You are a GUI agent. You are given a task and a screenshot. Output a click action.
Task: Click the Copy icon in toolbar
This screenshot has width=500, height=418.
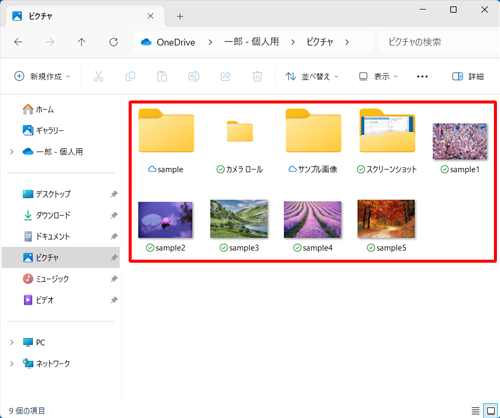coord(130,77)
